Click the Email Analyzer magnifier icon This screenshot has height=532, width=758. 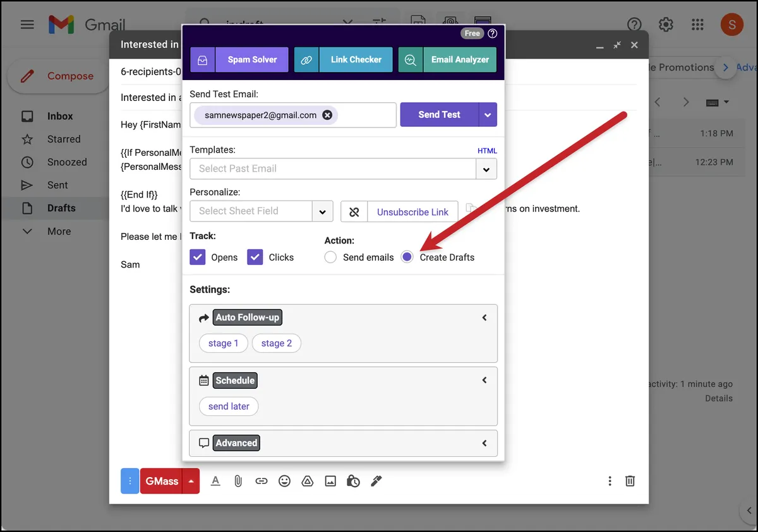tap(410, 60)
